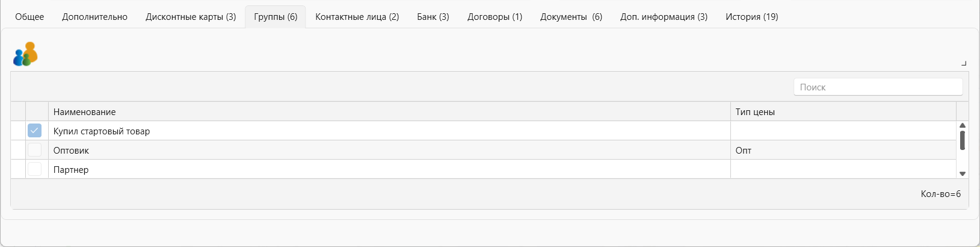The height and width of the screenshot is (247, 980).
Task: Uncheck the "Купил стартовый товар" checkbox
Action: [x=35, y=131]
